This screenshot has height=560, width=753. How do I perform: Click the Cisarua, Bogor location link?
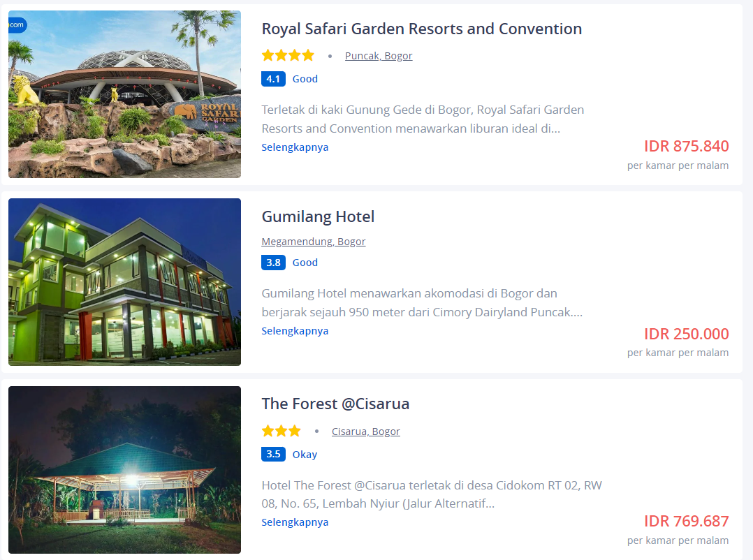(365, 432)
